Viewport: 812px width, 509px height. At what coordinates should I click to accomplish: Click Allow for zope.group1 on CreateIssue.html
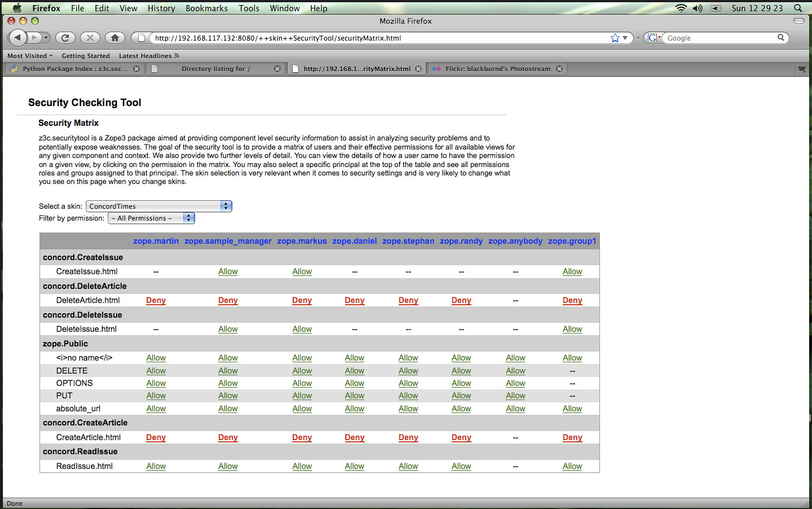[572, 271]
